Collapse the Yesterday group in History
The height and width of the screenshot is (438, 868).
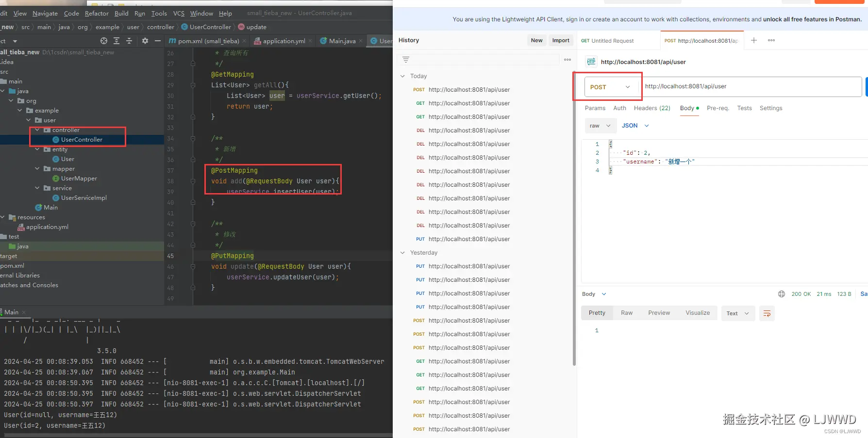pyautogui.click(x=402, y=253)
